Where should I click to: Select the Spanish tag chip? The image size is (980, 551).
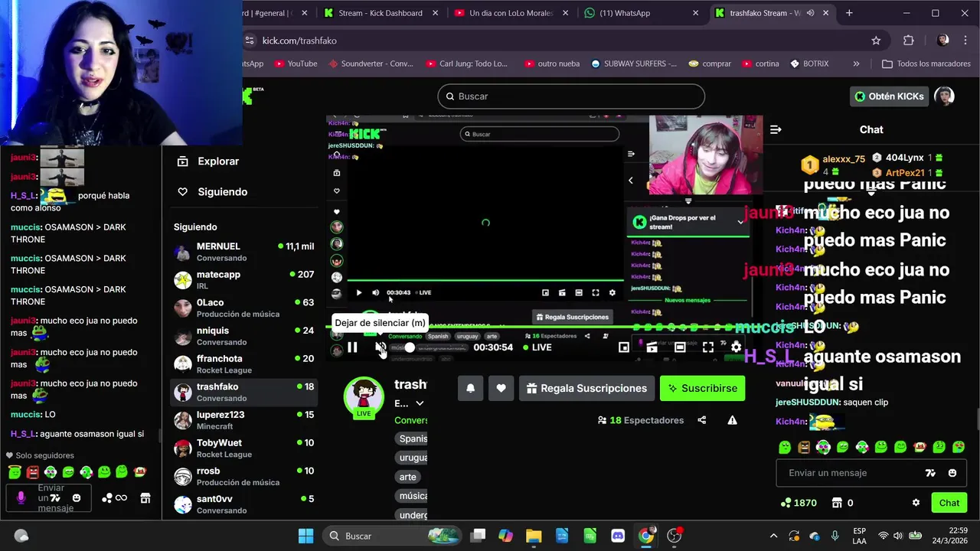[413, 439]
